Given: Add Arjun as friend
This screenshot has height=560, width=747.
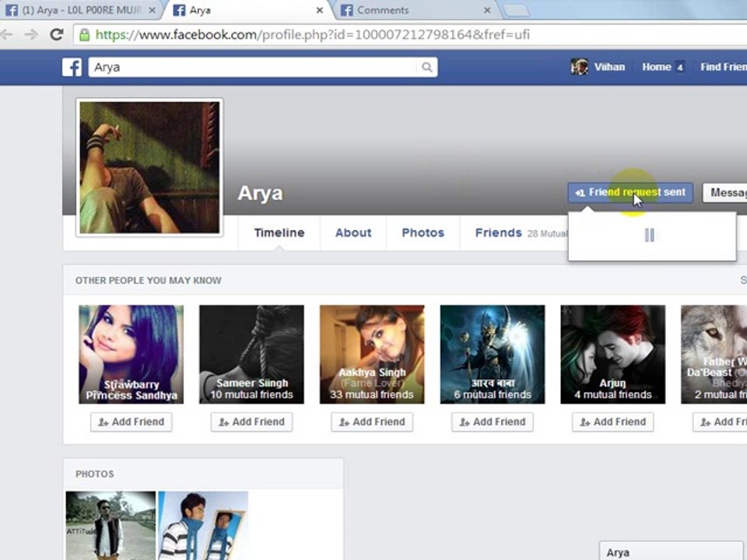Looking at the screenshot, I should point(612,422).
